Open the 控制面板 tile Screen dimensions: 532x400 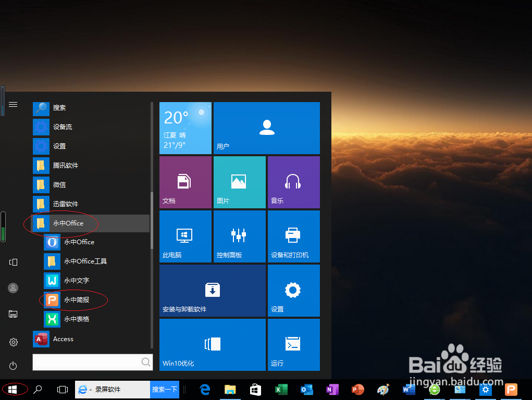240,236
